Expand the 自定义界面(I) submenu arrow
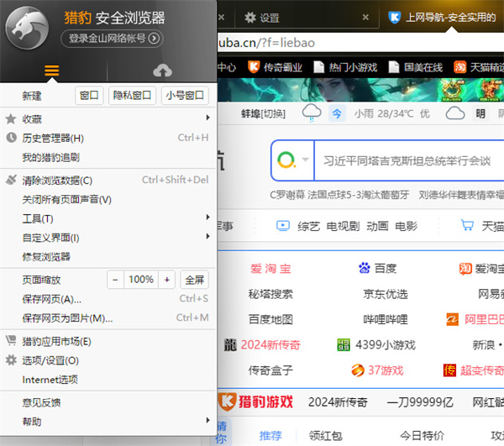This screenshot has height=446, width=504. click(208, 237)
